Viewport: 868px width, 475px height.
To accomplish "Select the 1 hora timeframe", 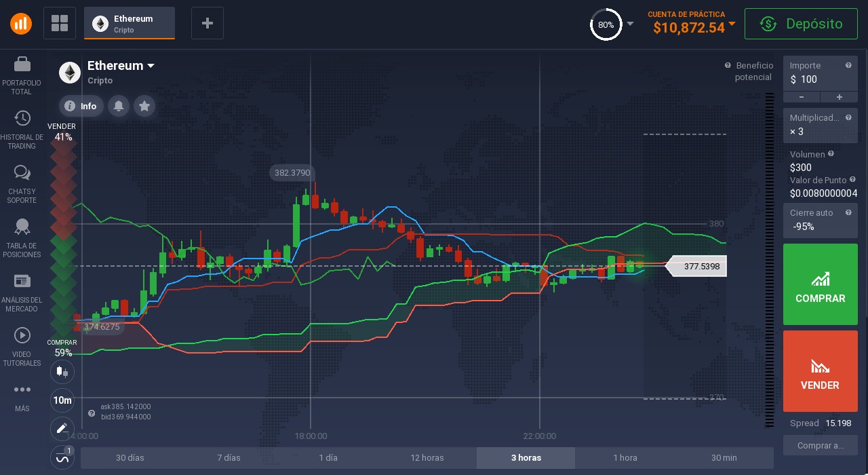I will [625, 458].
